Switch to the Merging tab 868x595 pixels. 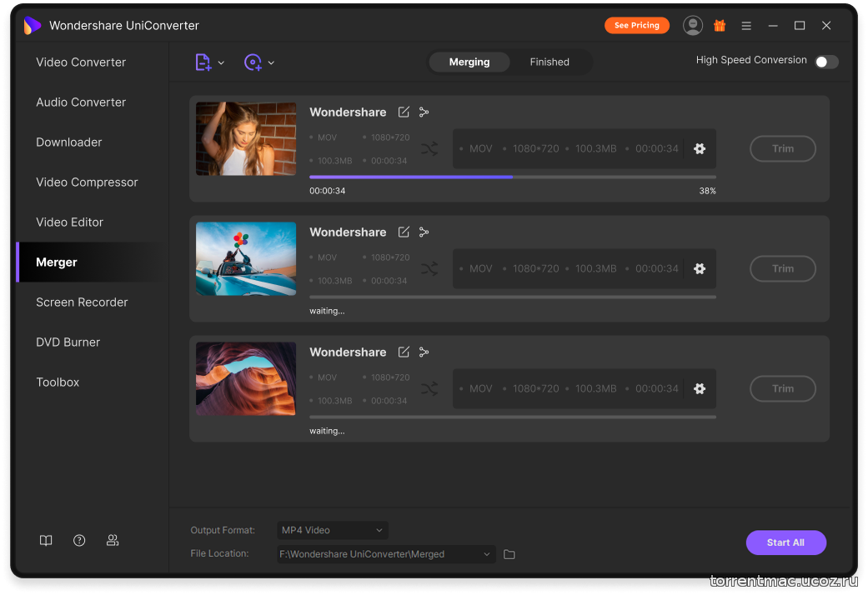pyautogui.click(x=469, y=62)
